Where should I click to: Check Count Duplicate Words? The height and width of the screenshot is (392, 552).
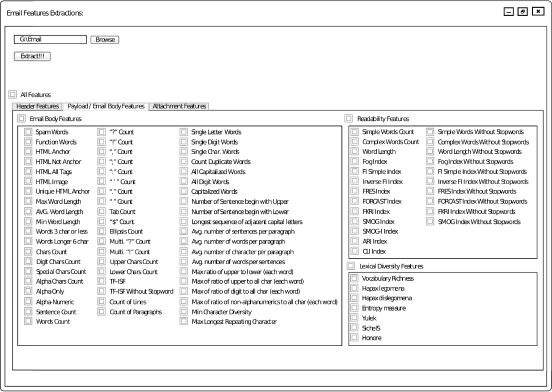point(183,162)
